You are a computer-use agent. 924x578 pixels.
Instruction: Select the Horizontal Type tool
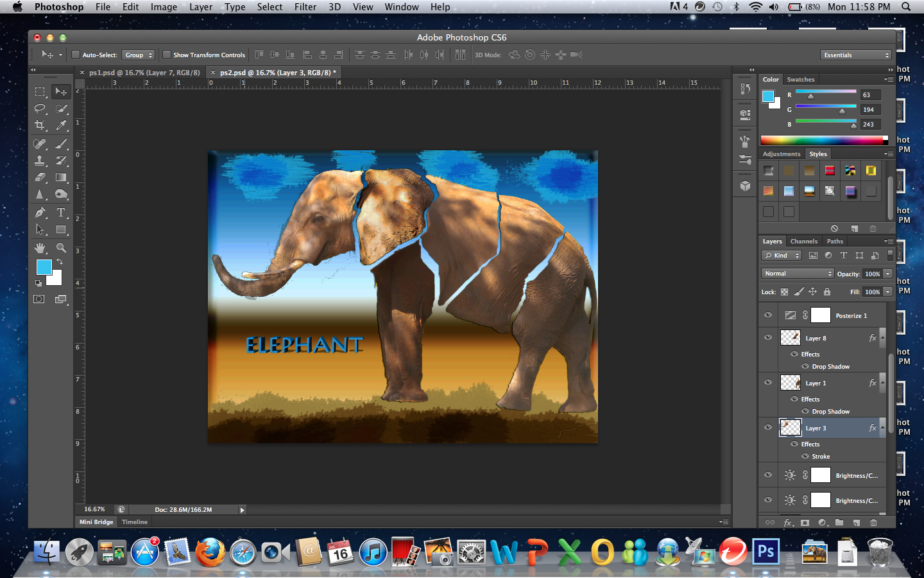pos(61,213)
